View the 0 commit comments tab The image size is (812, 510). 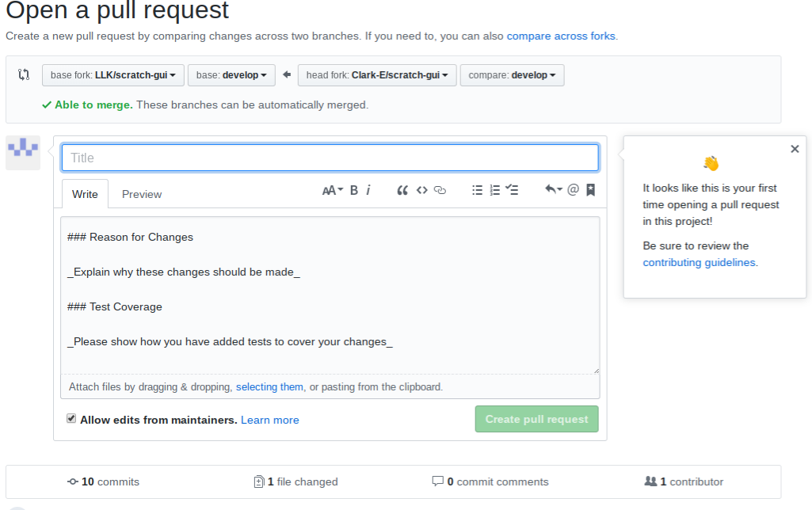pyautogui.click(x=490, y=482)
